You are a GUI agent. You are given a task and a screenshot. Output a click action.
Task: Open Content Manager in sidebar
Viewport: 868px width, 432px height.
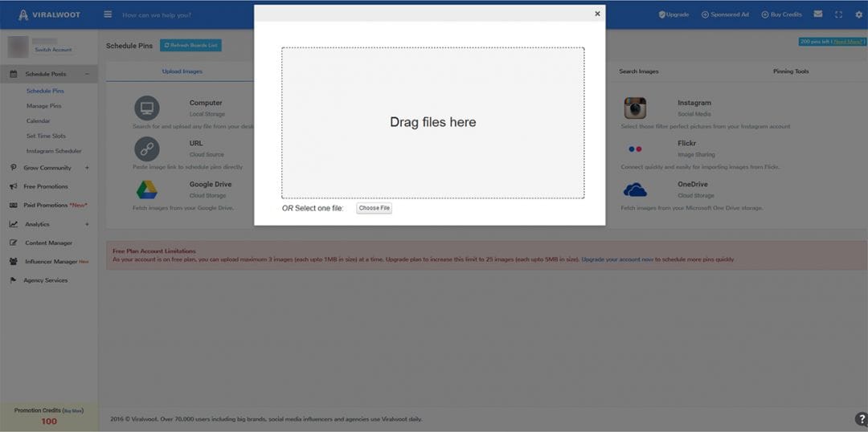pyautogui.click(x=49, y=242)
